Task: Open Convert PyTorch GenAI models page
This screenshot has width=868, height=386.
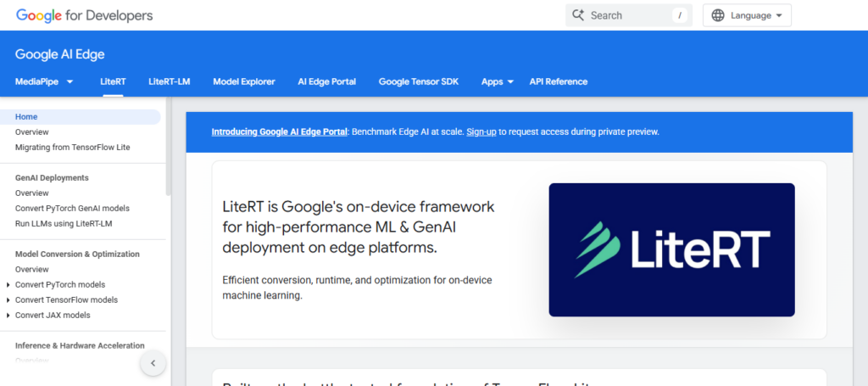Action: click(x=72, y=208)
